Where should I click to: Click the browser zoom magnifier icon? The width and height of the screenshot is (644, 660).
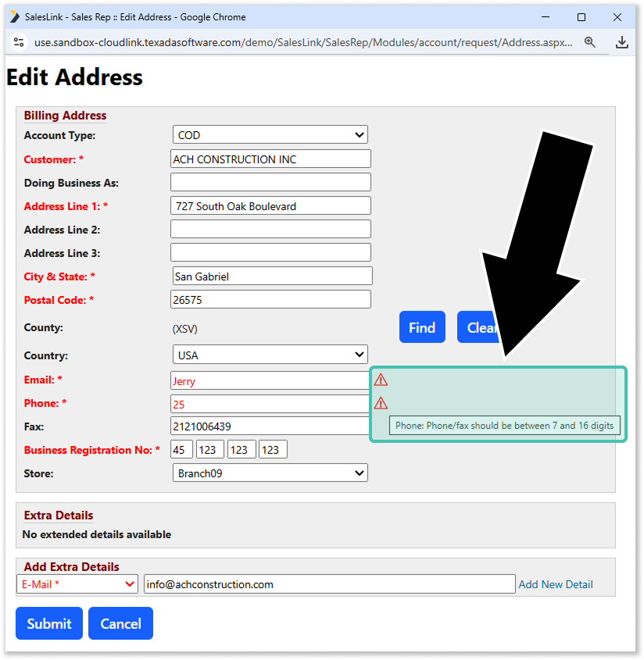click(x=590, y=42)
